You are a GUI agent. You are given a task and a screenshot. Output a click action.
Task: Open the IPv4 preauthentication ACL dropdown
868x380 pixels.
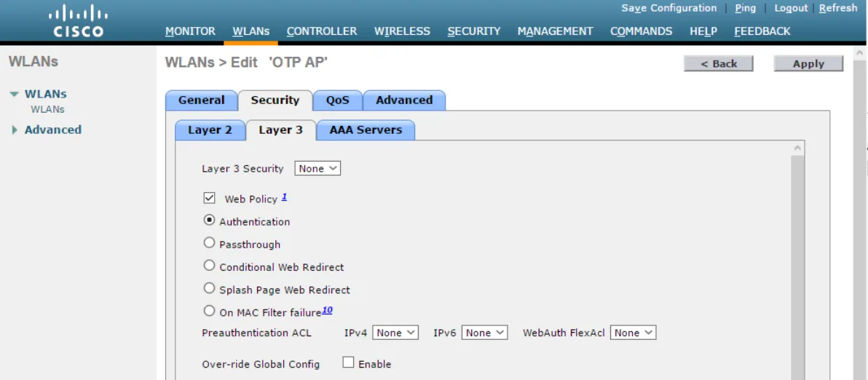(395, 333)
